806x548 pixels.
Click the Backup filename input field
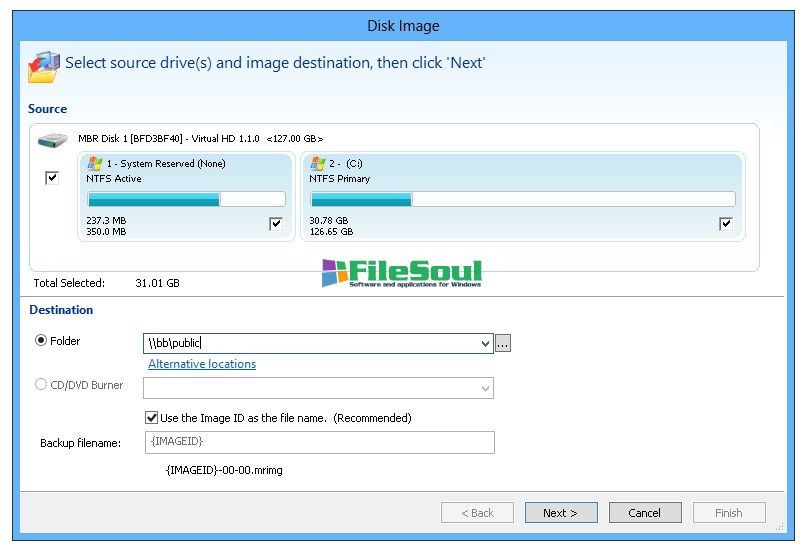tap(319, 442)
